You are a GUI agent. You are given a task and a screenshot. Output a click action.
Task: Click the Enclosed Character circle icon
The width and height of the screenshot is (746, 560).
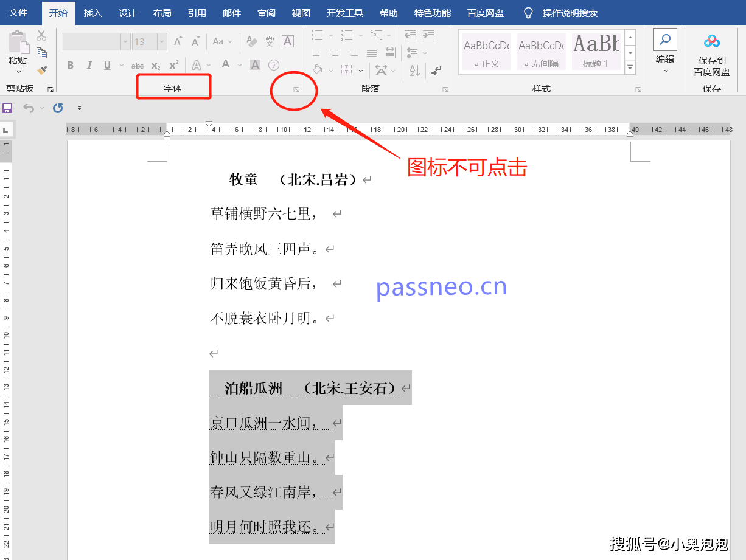coord(274,65)
